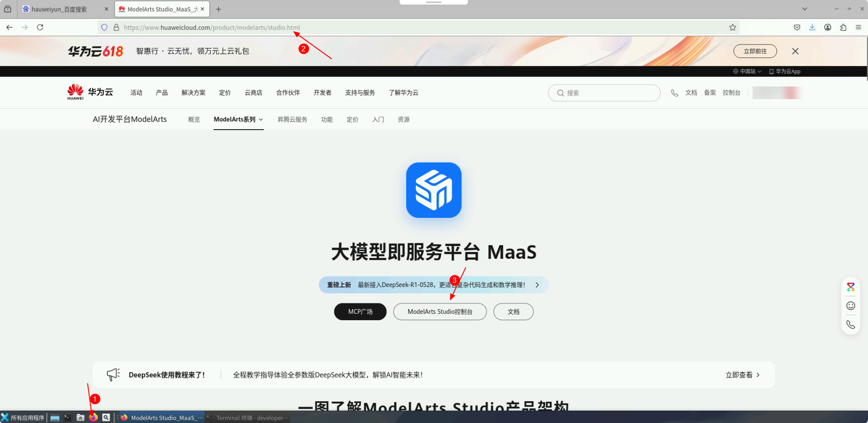Click the smiley feedback widget icon
Viewport: 868px width, 423px height.
click(x=851, y=306)
